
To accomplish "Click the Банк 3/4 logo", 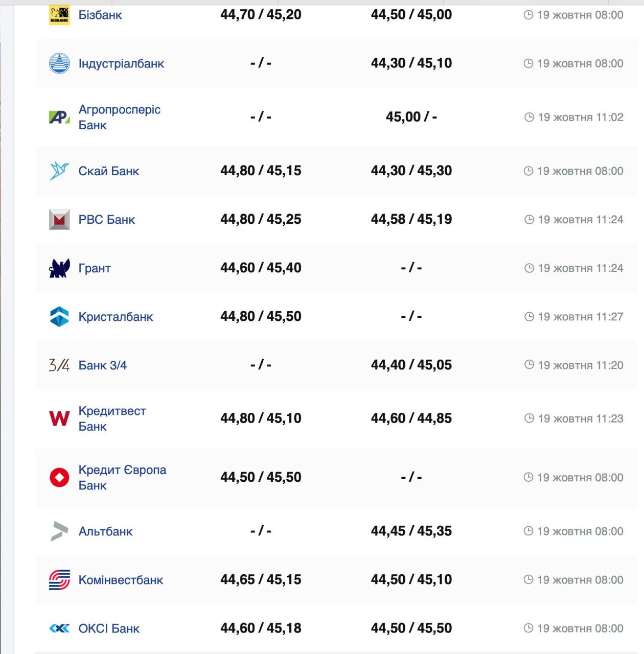I will click(x=59, y=365).
